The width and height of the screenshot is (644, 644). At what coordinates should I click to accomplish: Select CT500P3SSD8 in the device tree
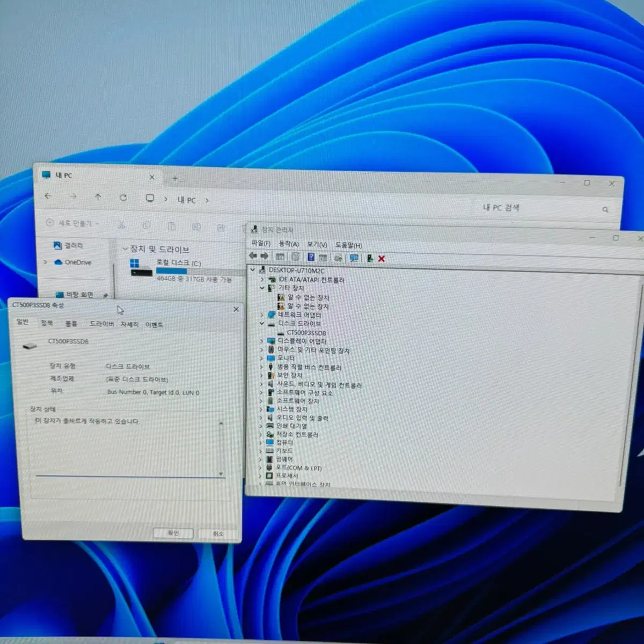(301, 333)
